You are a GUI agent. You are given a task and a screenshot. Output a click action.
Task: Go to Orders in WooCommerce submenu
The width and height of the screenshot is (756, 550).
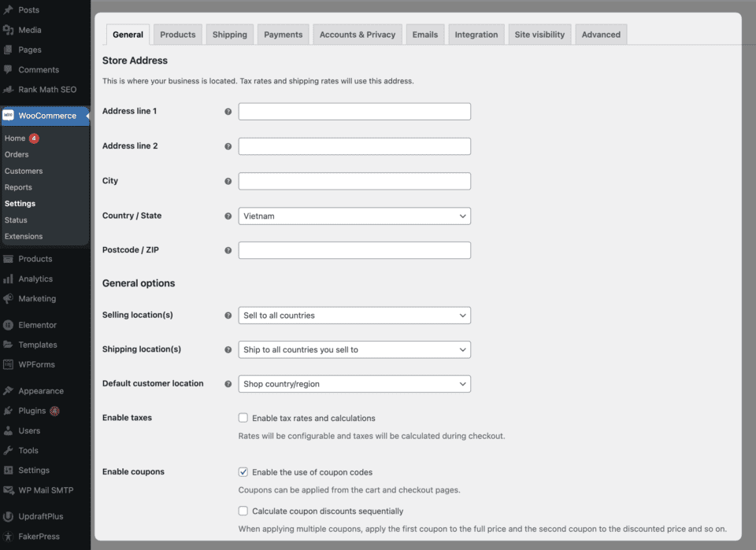click(x=17, y=154)
